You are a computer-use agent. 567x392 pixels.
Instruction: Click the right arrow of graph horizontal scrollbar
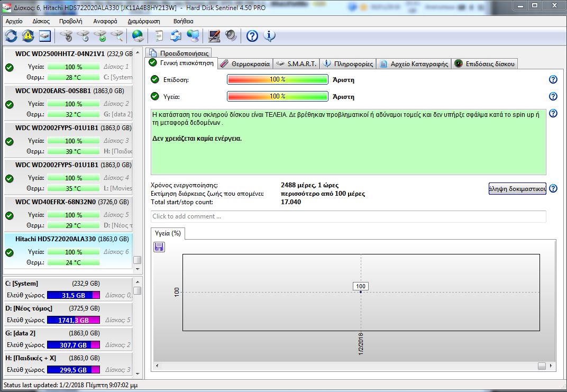tap(551, 366)
